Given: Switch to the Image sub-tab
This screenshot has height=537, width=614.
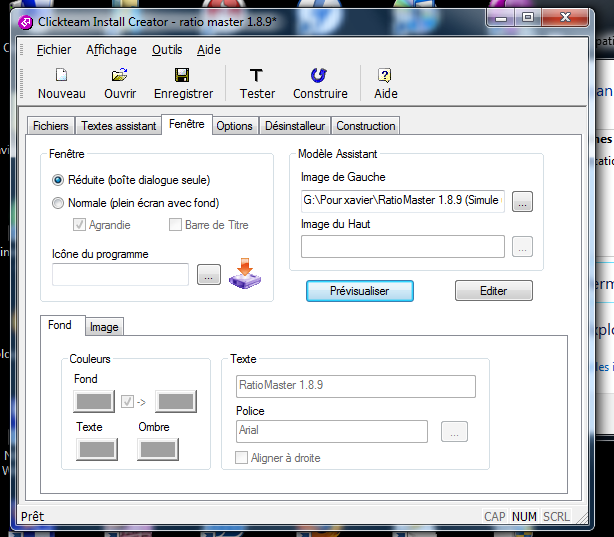Looking at the screenshot, I should point(104,327).
